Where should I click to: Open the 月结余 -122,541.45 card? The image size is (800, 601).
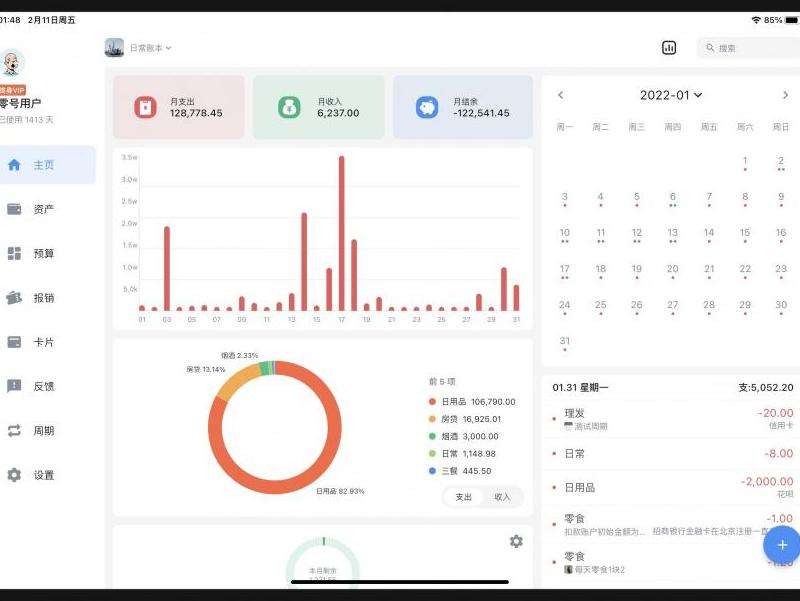tap(463, 107)
